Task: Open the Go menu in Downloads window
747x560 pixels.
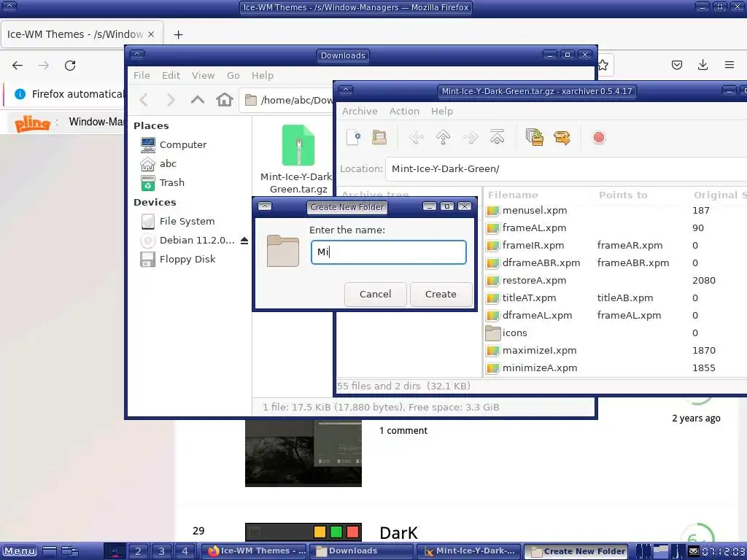Action: [x=233, y=75]
